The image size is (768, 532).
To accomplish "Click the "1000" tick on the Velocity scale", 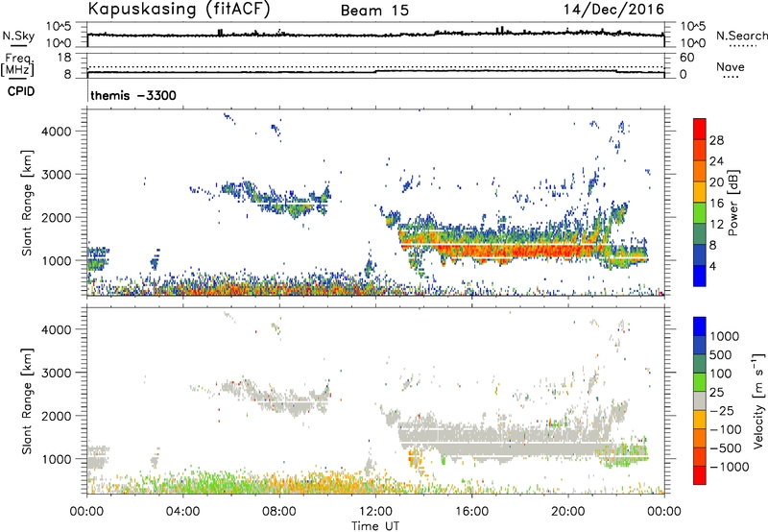I will (724, 336).
